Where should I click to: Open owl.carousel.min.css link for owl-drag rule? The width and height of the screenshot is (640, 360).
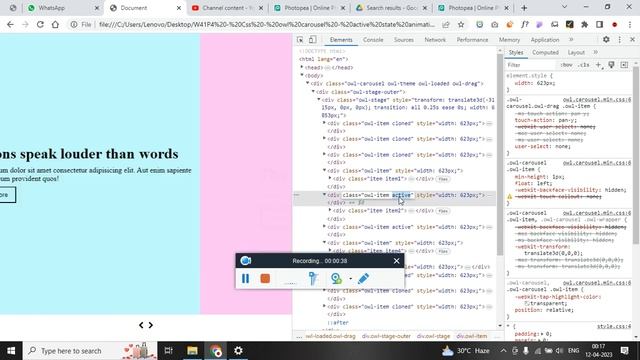tap(597, 100)
